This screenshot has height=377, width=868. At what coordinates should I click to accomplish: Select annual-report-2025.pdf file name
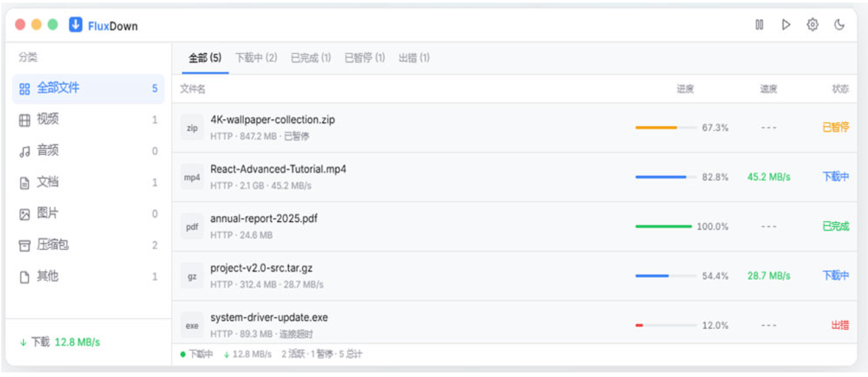click(x=264, y=218)
